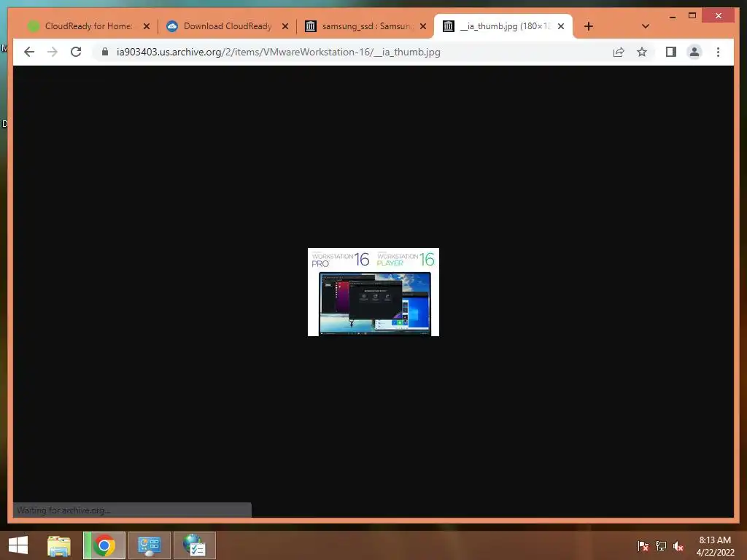
Task: Open the Chrome three-dot menu
Action: 718,52
